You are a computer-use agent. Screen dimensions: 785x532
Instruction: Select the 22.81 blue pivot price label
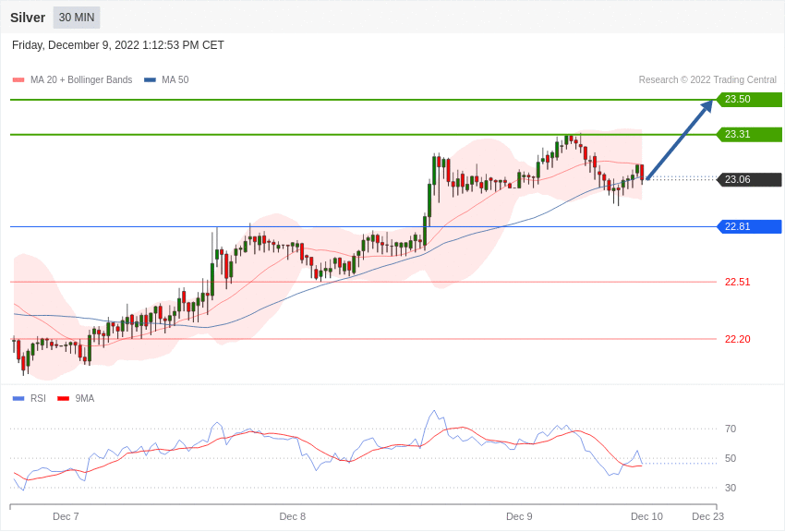750,226
